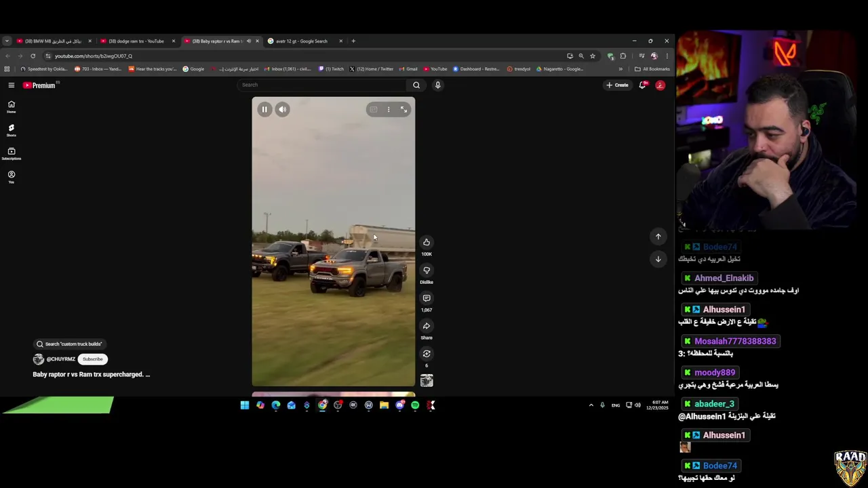
Task: Open the Gmail bookmark
Action: click(408, 68)
